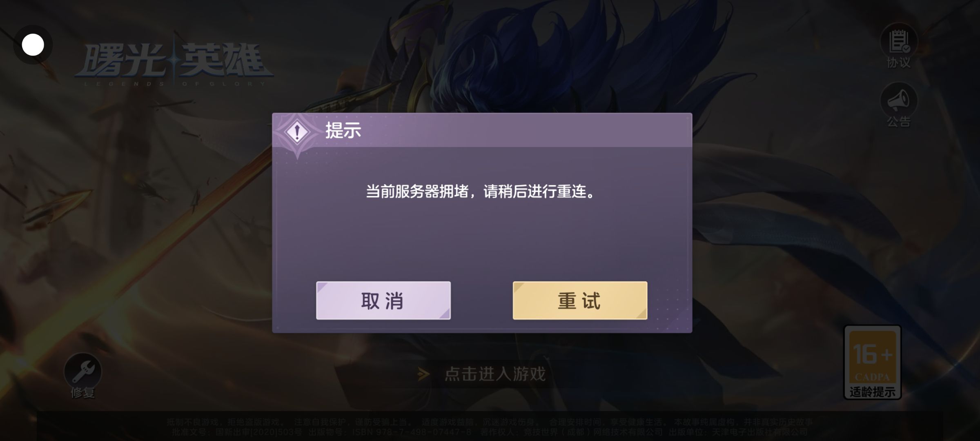Open the 16+ CADPA age rating badge
Viewport: 980px width, 441px height.
coord(873,362)
